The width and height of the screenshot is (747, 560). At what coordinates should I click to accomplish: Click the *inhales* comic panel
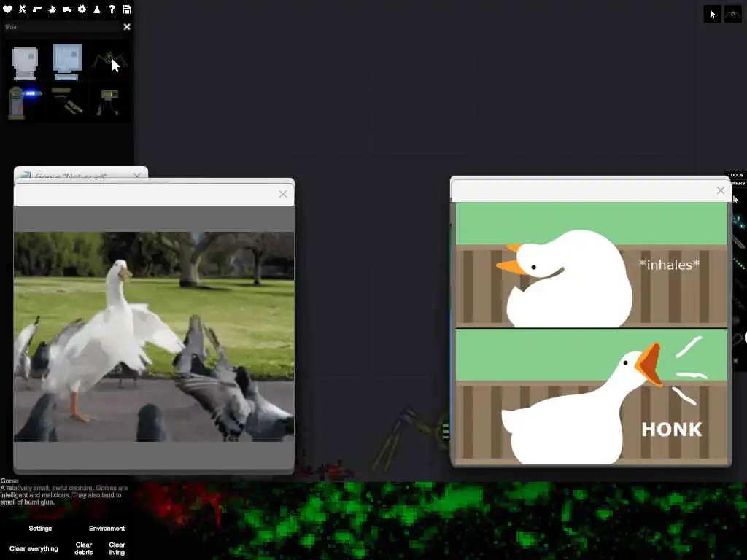[592, 265]
